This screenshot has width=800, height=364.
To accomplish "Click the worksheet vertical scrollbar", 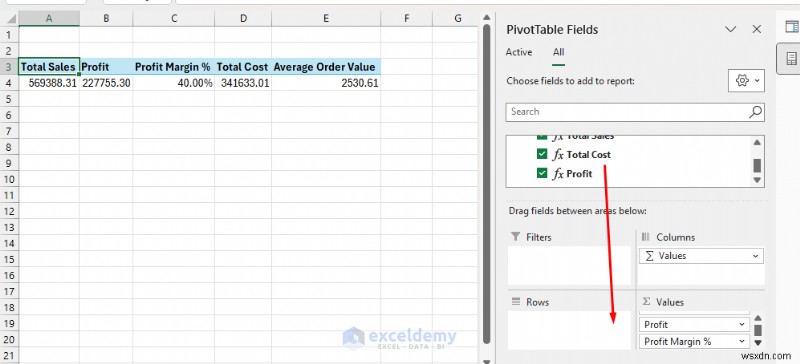I will (486, 184).
